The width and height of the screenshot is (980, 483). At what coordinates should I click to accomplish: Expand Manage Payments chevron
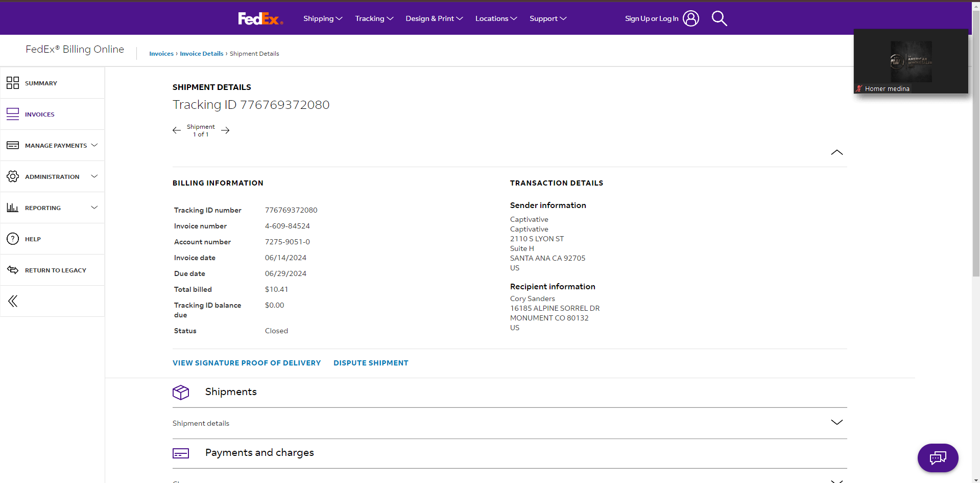click(94, 145)
